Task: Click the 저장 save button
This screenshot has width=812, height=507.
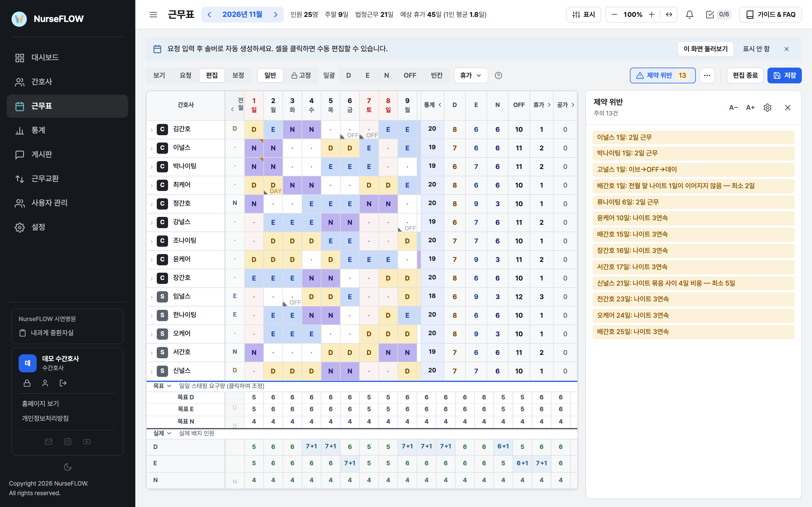Action: (784, 75)
